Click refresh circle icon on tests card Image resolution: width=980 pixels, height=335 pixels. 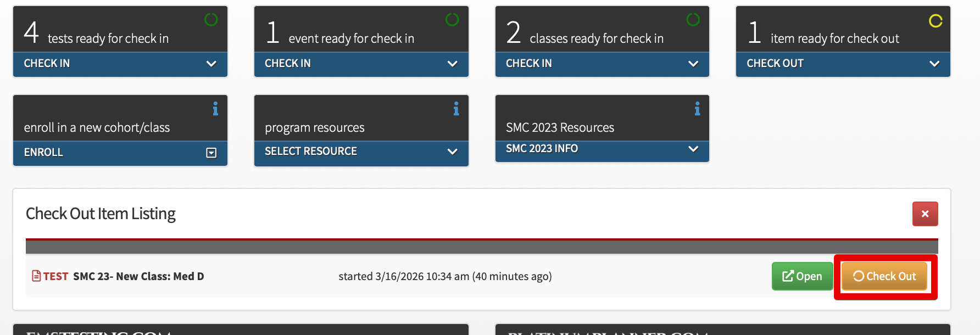coord(211,20)
